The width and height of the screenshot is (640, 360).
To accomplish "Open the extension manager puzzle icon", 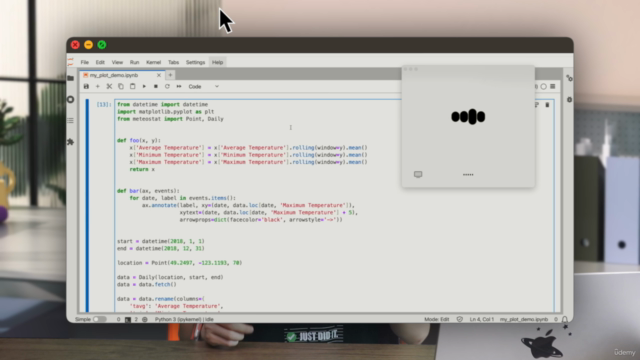I will coord(71,142).
